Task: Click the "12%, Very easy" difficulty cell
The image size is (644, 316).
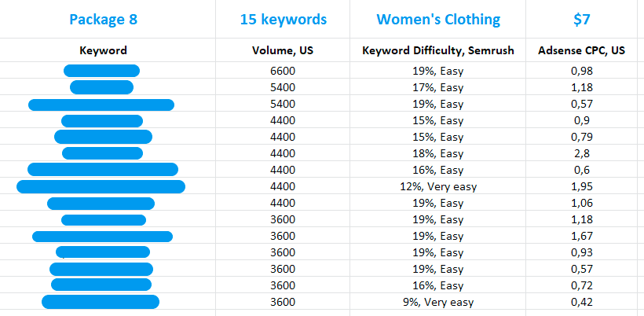Action: [438, 186]
